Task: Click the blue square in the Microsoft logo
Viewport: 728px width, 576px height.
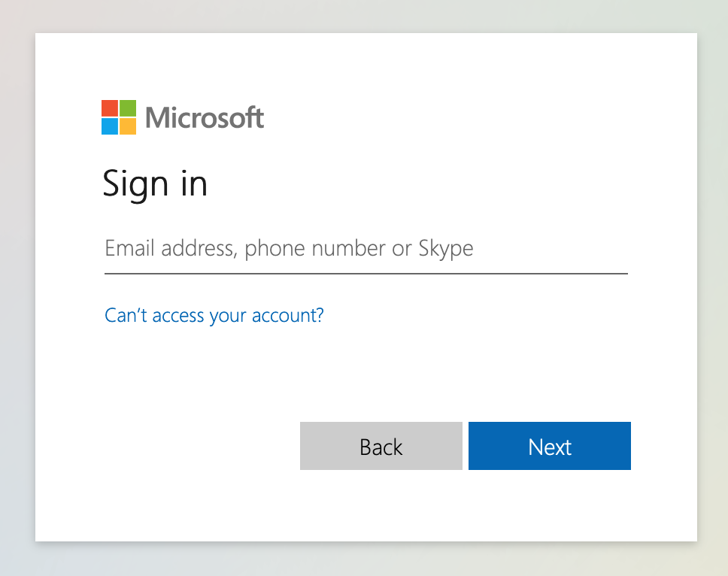Action: pyautogui.click(x=110, y=126)
